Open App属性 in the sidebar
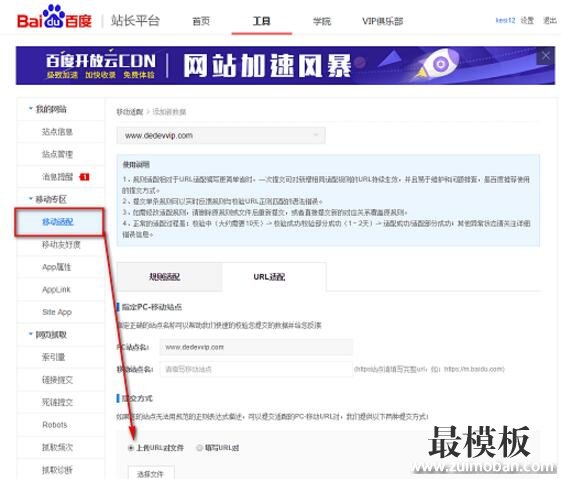The height and width of the screenshot is (479, 562). click(57, 267)
